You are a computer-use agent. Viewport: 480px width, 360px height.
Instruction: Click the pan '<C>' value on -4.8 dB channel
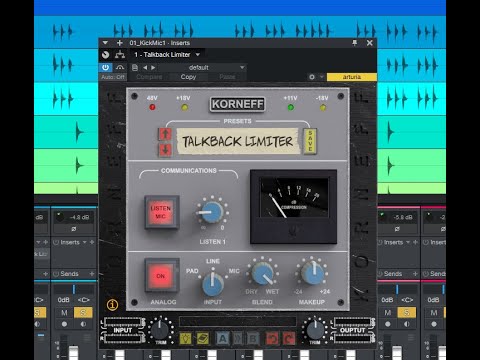coord(83,300)
